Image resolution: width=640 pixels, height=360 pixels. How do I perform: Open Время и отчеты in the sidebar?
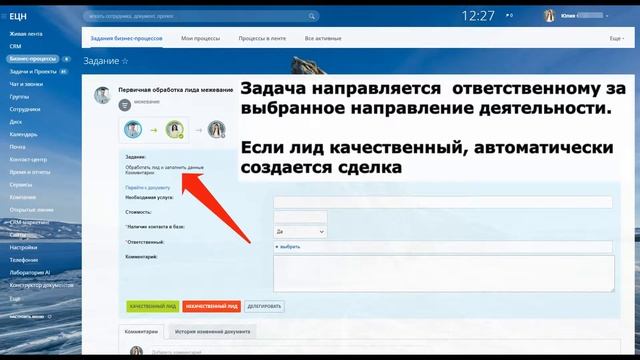point(30,172)
